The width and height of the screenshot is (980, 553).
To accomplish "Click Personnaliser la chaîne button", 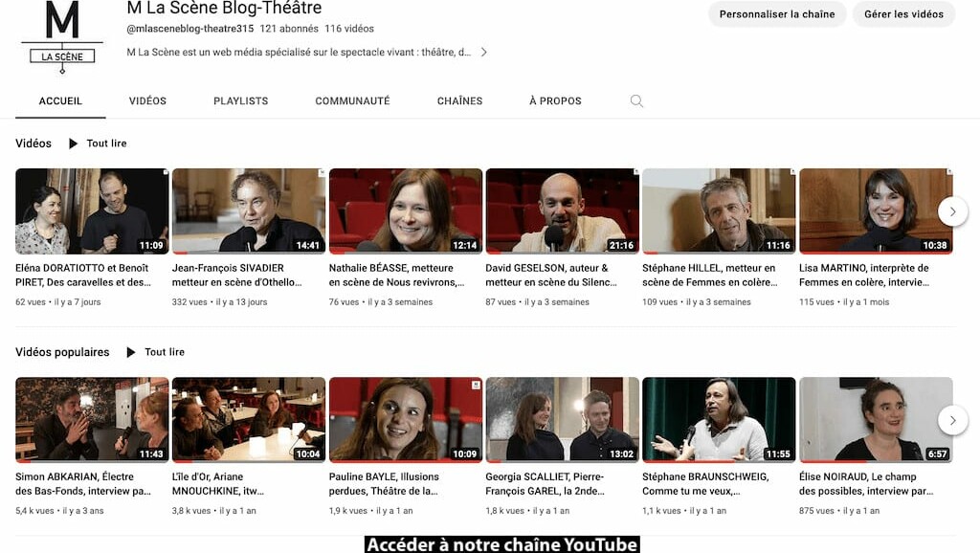I will pyautogui.click(x=777, y=14).
